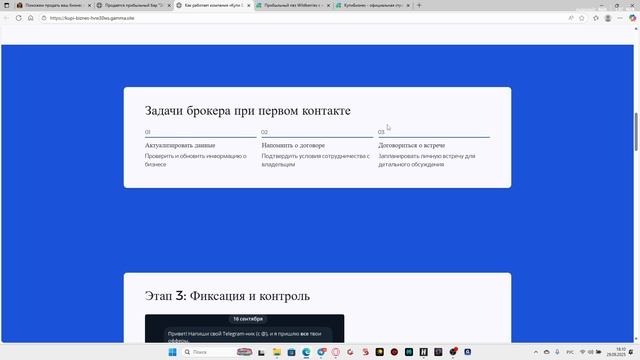640x360 pixels.
Task: Toggle Read aloud icon in address bar
Action: (571, 18)
